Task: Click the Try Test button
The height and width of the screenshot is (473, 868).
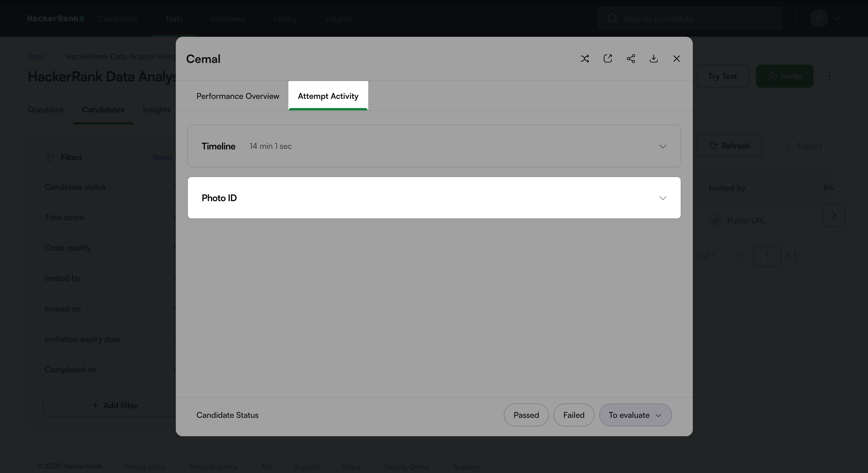Action: point(722,76)
